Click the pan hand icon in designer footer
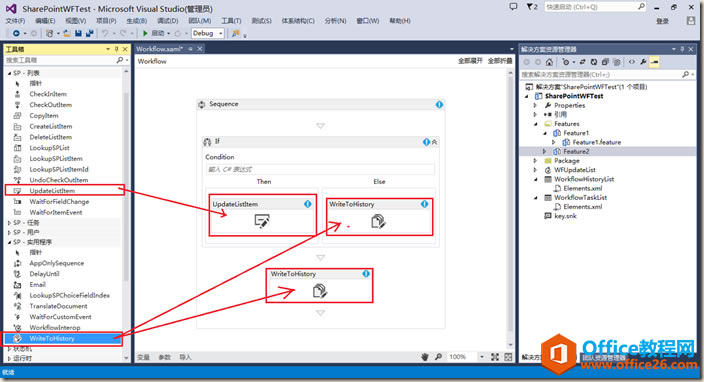This screenshot has height=382, width=704. tap(425, 357)
